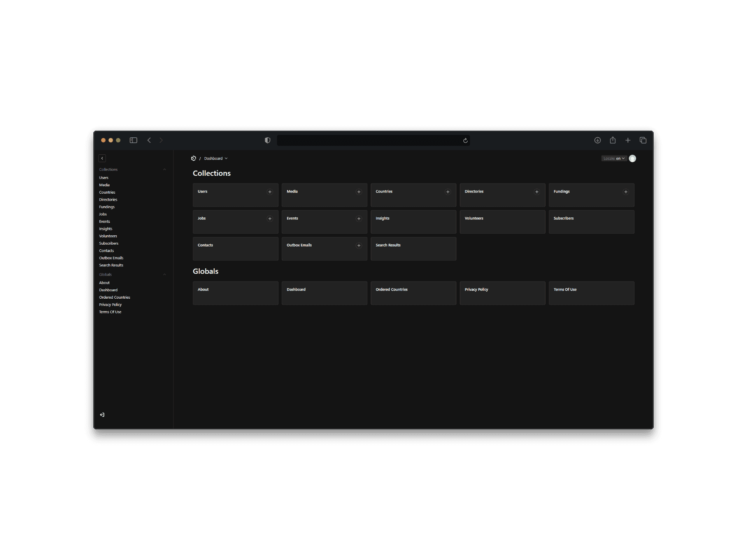Open browser downloads icon
The height and width of the screenshot is (560, 747).
pos(598,140)
